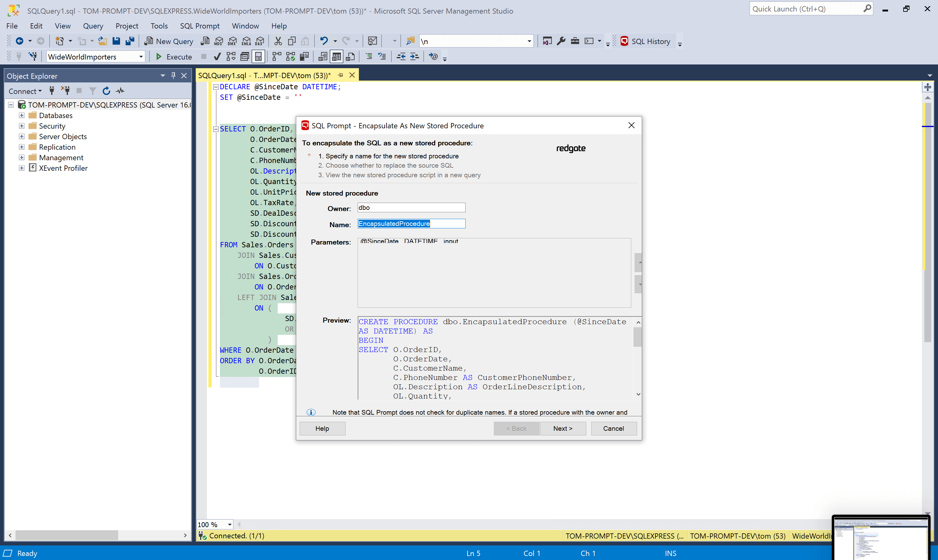Click the Cut scissors icon
This screenshot has height=560, width=938.
click(278, 41)
